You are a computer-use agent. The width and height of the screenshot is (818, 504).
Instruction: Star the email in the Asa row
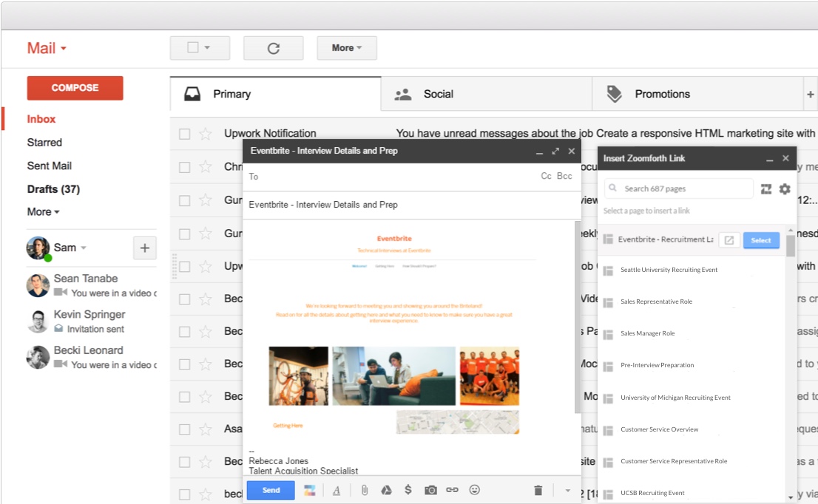[x=206, y=429]
